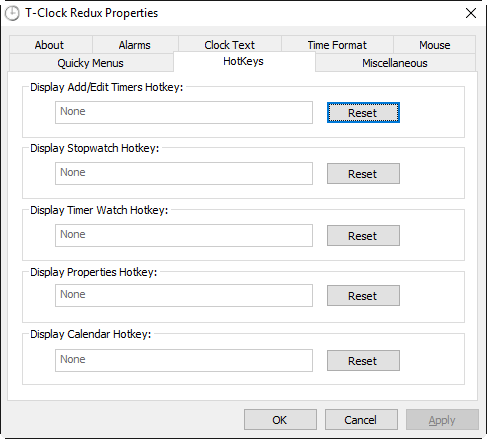Screen dimensions: 487x439
Task: Click the Timer Watch hotkey field
Action: 184,235
